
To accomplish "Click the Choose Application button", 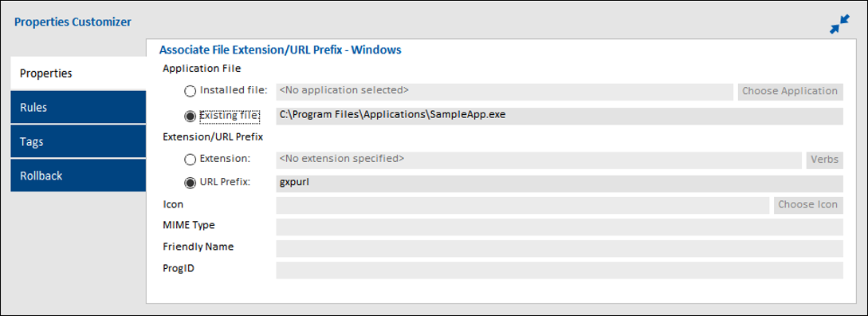I will tap(790, 92).
